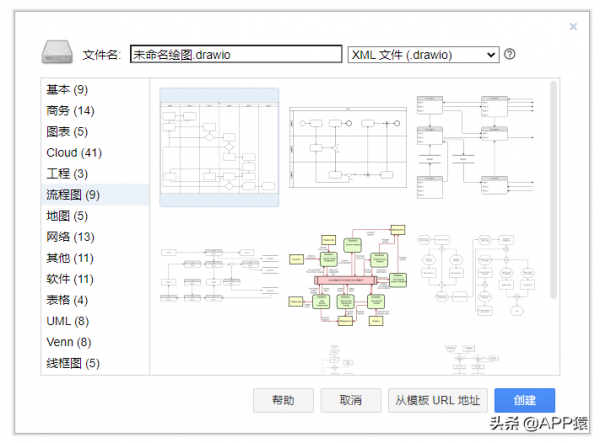Choose the entity relationship template in top right

478,147
